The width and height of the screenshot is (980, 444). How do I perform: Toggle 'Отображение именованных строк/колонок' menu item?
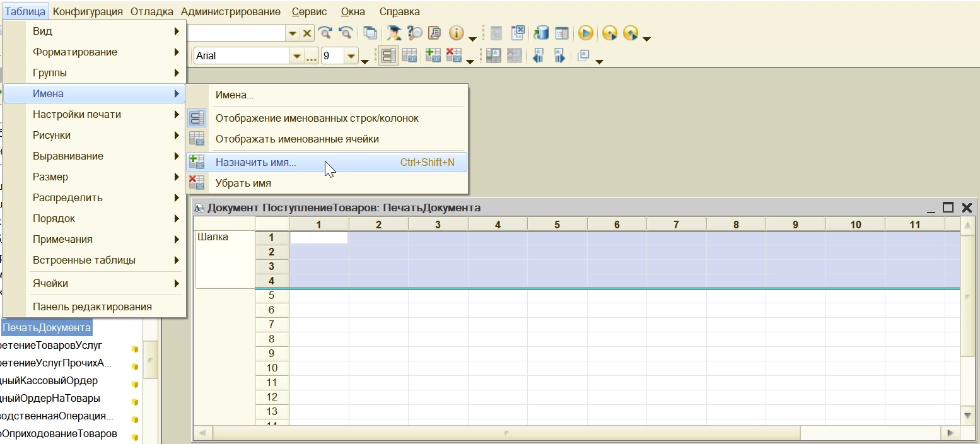[317, 118]
